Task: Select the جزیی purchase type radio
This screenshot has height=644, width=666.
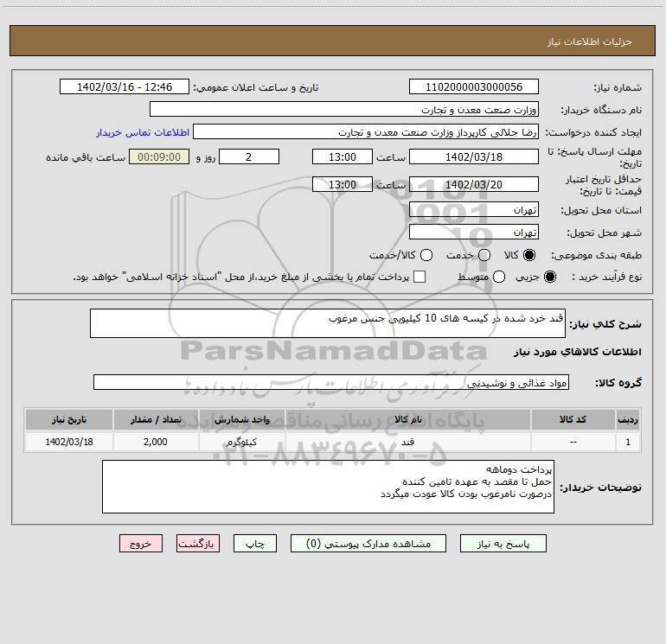Action: 550,277
